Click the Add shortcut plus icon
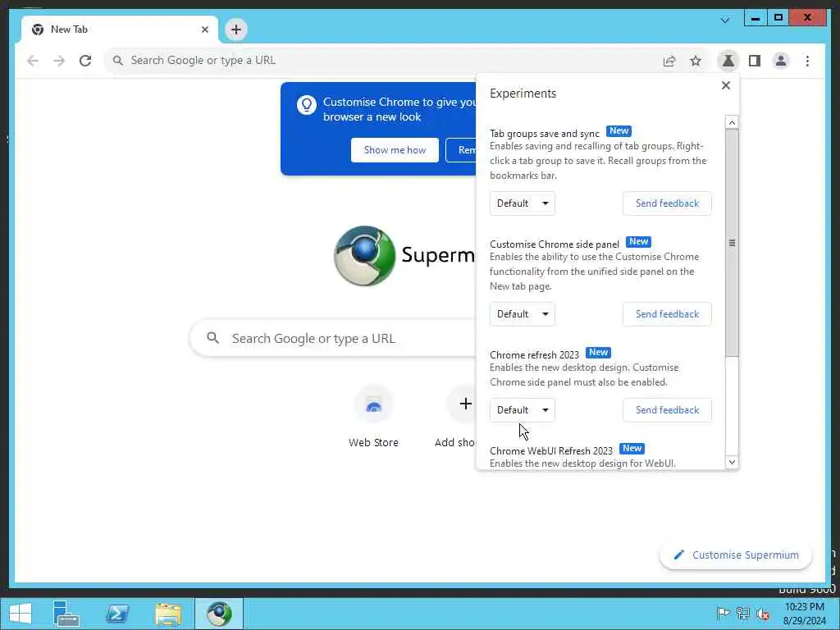The height and width of the screenshot is (630, 840). [x=466, y=404]
